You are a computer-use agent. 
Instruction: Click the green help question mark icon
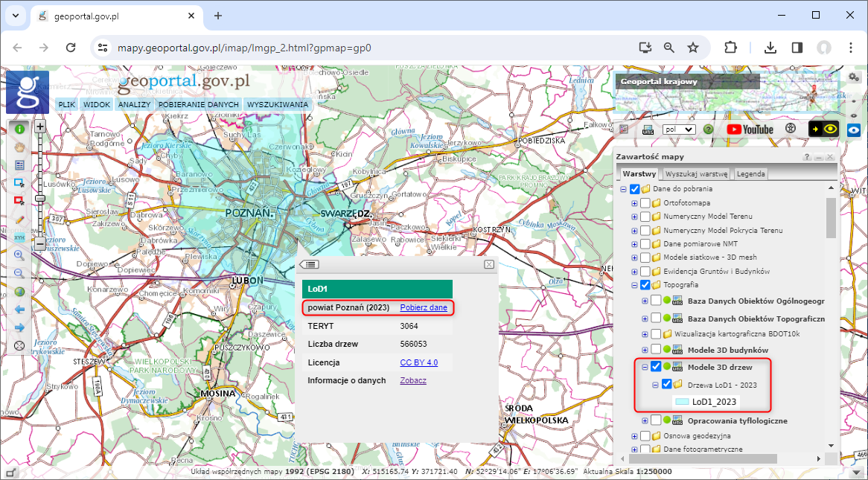point(708,129)
